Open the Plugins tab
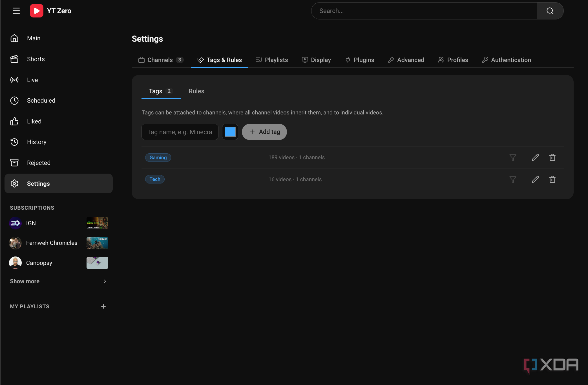The width and height of the screenshot is (588, 385). pos(360,60)
